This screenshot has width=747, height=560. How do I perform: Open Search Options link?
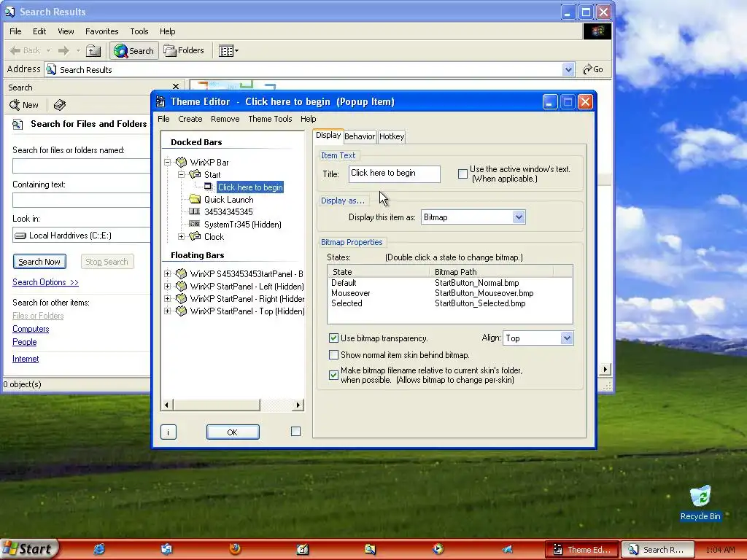pyautogui.click(x=45, y=282)
